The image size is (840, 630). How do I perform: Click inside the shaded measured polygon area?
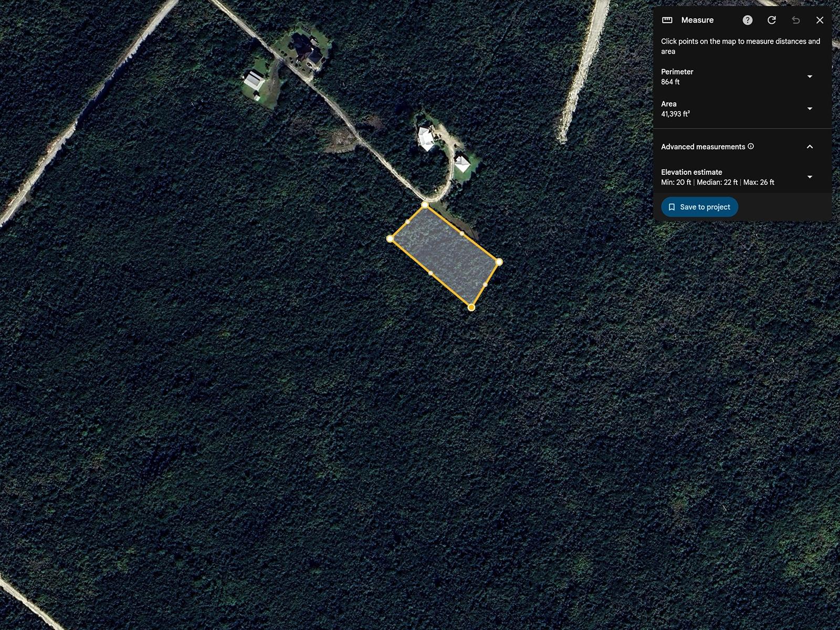pos(445,255)
